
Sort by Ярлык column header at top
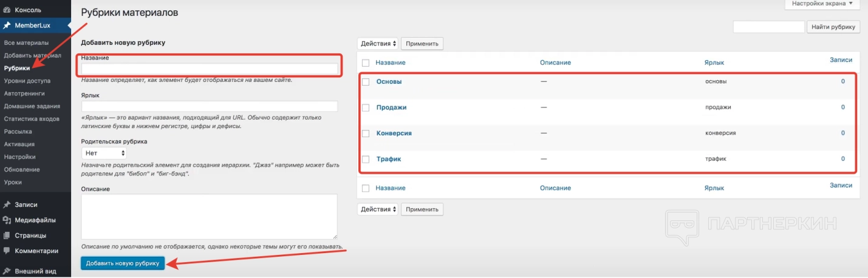point(714,63)
